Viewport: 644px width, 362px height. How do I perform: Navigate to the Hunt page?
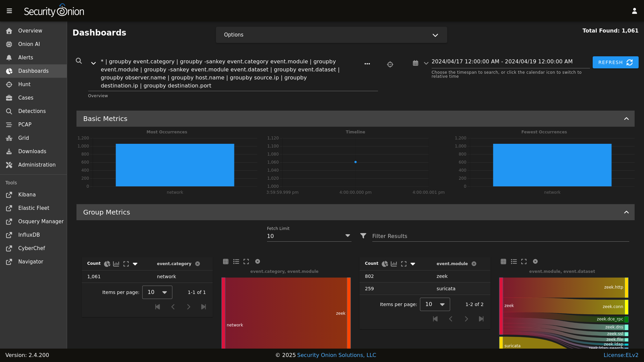24,84
